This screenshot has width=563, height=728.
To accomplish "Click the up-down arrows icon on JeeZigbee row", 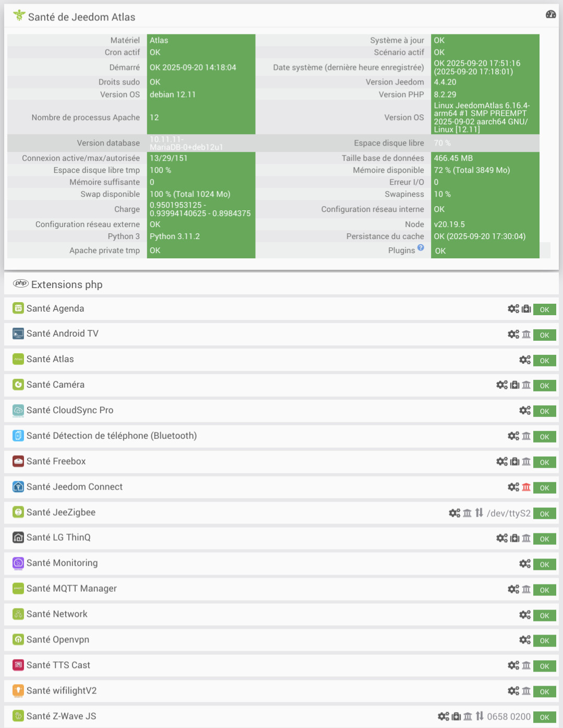I will coord(479,513).
